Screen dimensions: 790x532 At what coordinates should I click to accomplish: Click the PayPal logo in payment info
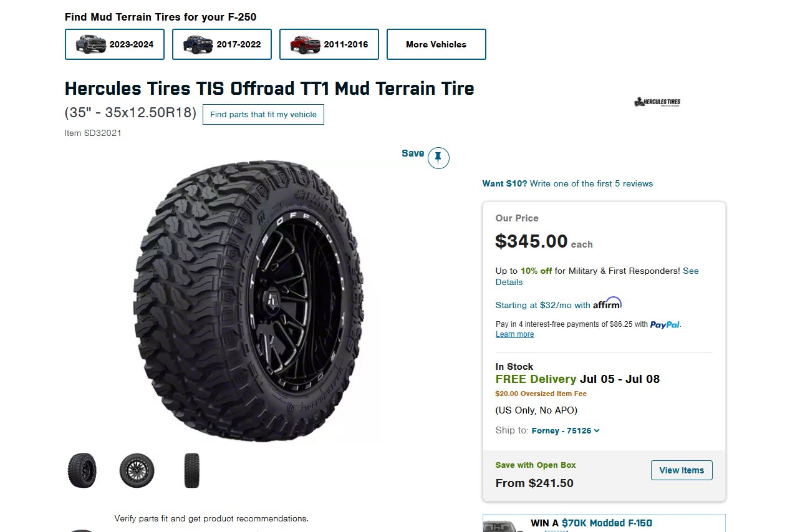click(665, 324)
